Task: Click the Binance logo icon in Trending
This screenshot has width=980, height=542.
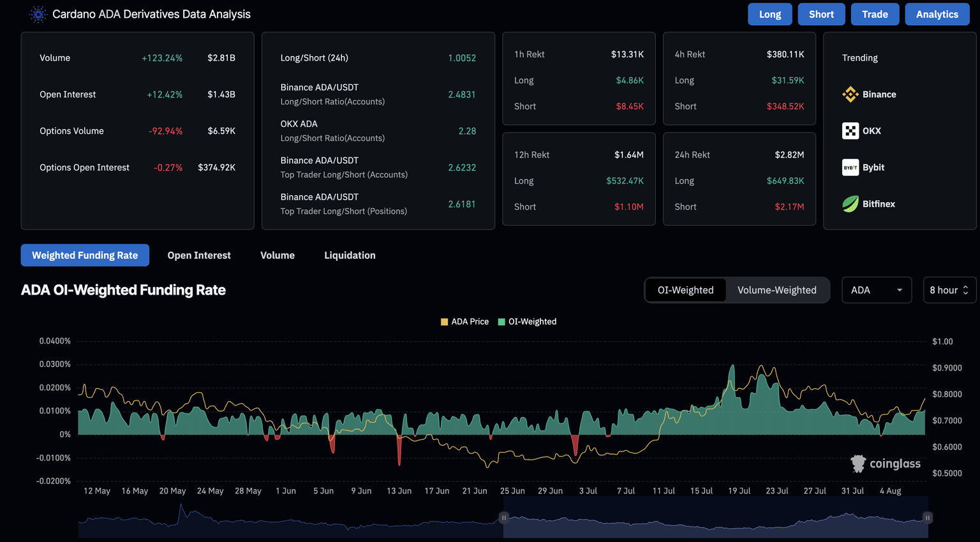Action: point(850,94)
